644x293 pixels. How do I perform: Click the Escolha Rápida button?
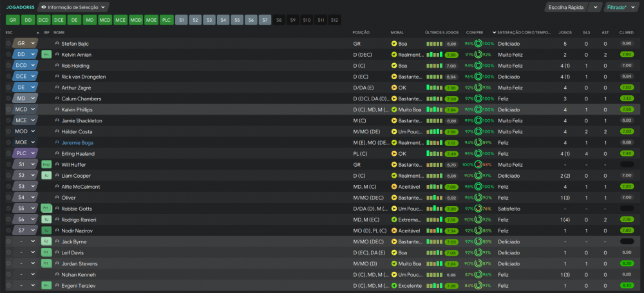click(566, 7)
